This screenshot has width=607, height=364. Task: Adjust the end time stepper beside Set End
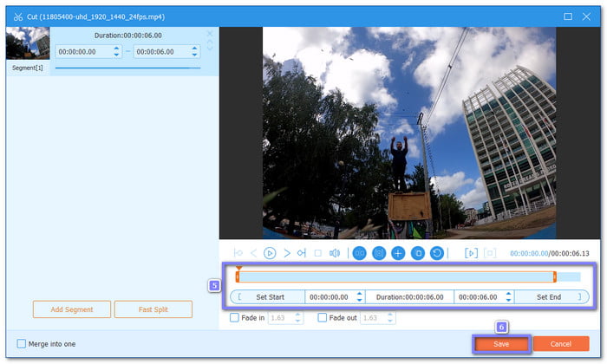[x=506, y=296]
